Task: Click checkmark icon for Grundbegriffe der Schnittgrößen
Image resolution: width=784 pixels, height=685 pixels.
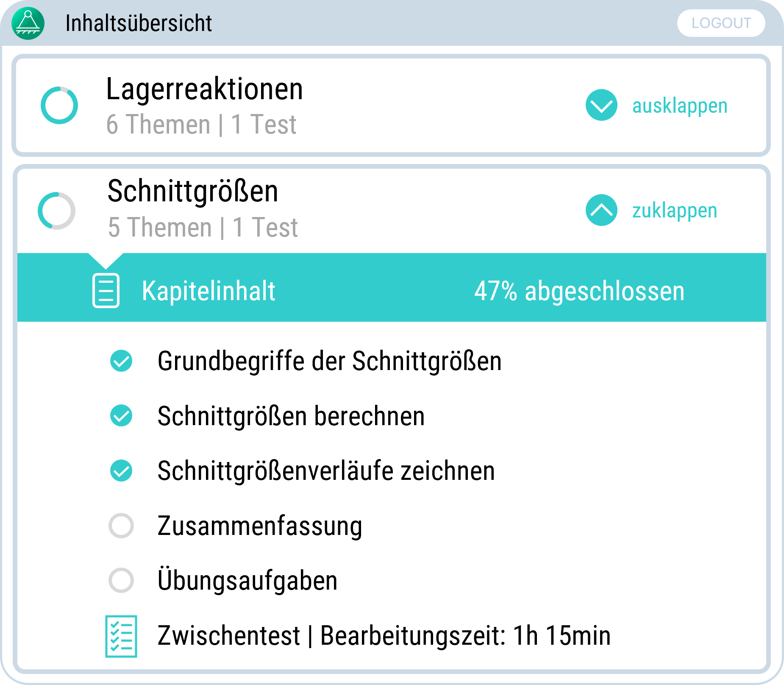Action: 121,361
